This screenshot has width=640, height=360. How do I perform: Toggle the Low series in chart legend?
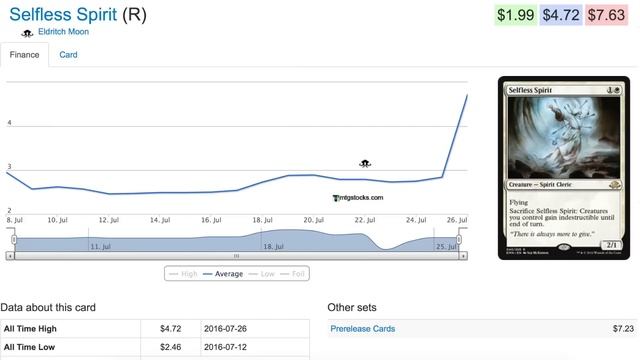click(x=262, y=274)
